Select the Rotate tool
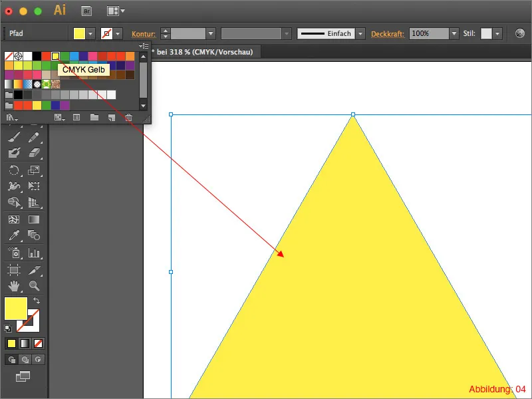 click(x=14, y=170)
